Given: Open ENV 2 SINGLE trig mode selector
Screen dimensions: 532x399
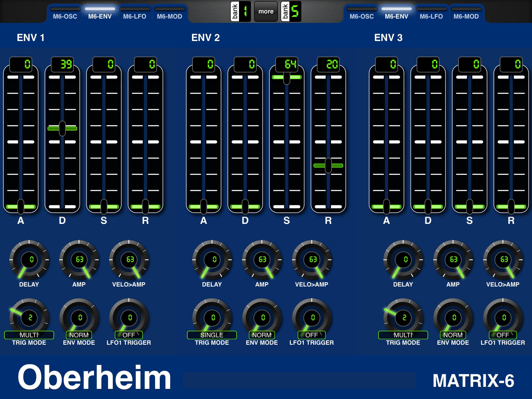Looking at the screenshot, I should click(212, 335).
